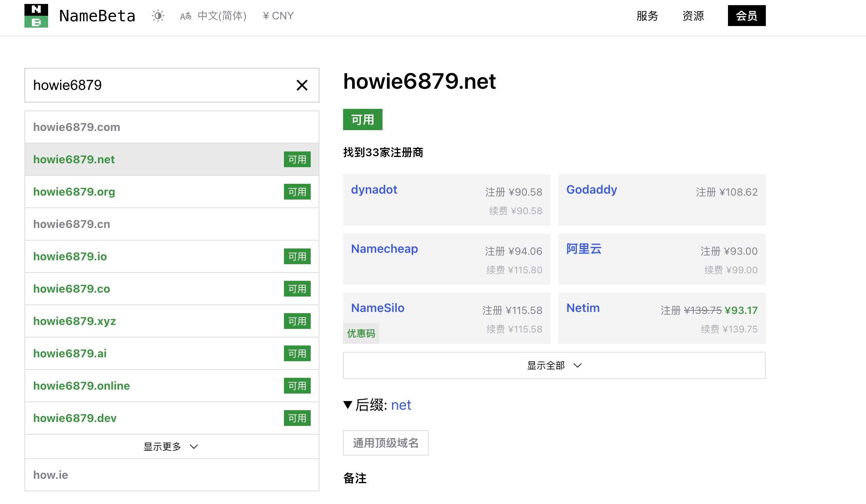Open the 资源 menu
This screenshot has height=504, width=866.
[693, 16]
